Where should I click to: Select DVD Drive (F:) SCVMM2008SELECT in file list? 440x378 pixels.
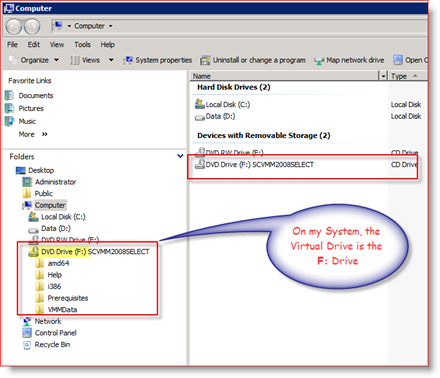pos(260,165)
